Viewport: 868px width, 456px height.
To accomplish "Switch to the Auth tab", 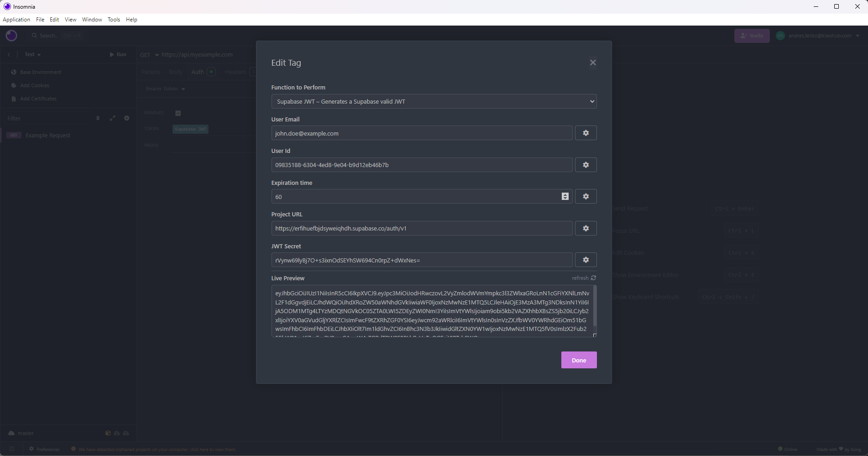I will tap(203, 72).
